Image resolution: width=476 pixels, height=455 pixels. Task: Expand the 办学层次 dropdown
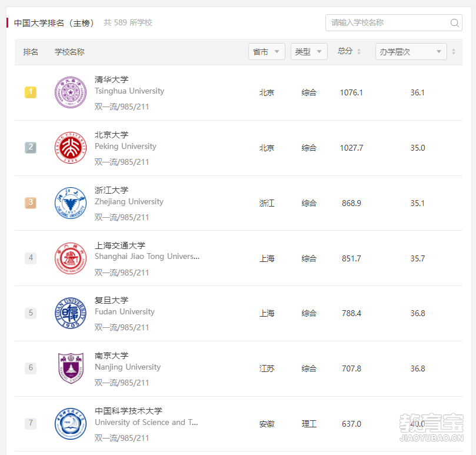point(411,52)
